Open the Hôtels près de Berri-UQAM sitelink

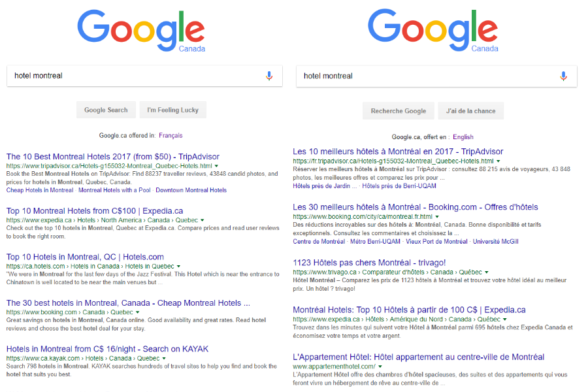tap(399, 187)
